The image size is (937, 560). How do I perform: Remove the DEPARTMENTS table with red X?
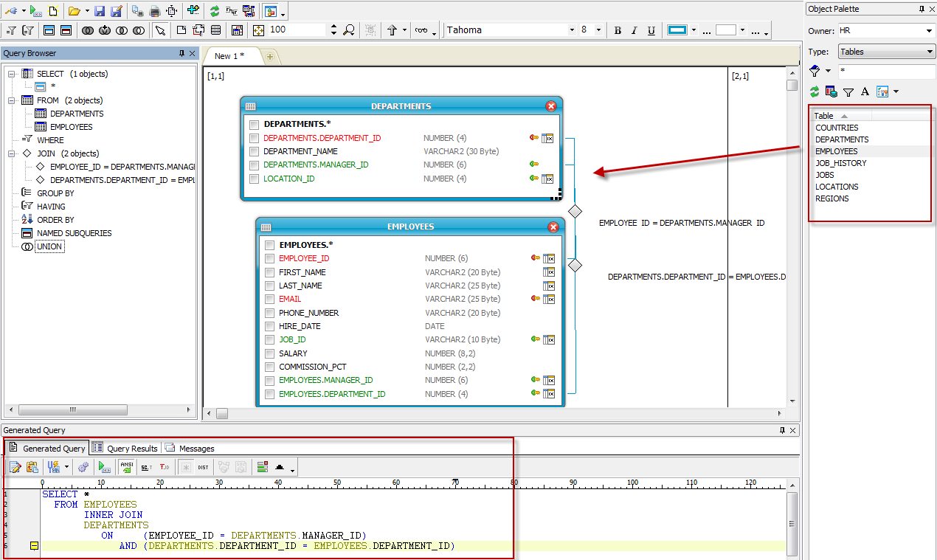(550, 106)
